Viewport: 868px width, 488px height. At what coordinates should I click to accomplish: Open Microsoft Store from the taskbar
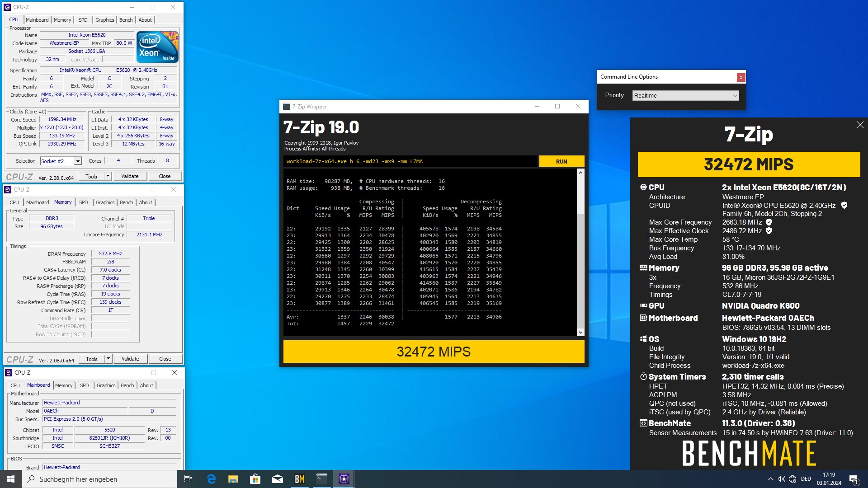click(x=255, y=479)
